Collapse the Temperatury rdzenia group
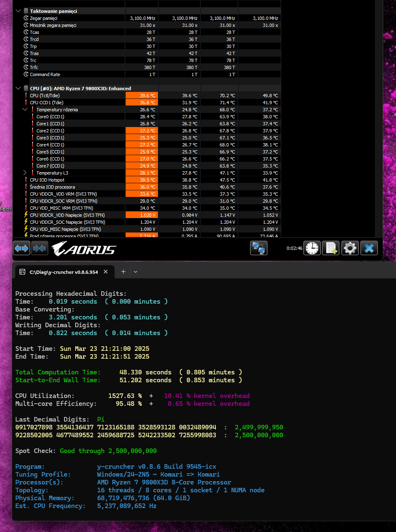Image resolution: width=396 pixels, height=532 pixels. pos(25,110)
